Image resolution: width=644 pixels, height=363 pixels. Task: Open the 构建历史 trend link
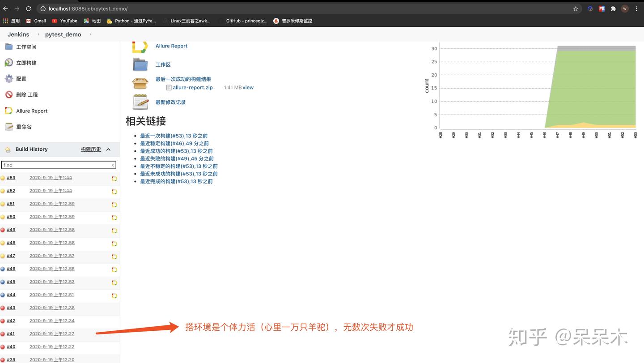(91, 149)
